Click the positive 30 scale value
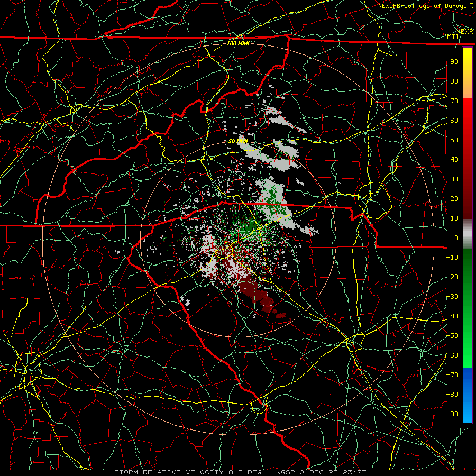This screenshot has height=476, width=476. click(454, 179)
